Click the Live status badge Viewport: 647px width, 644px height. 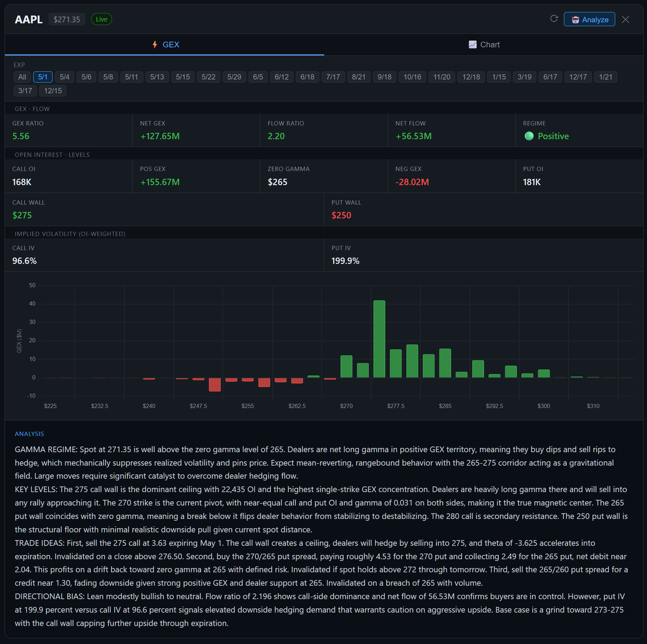pyautogui.click(x=101, y=19)
